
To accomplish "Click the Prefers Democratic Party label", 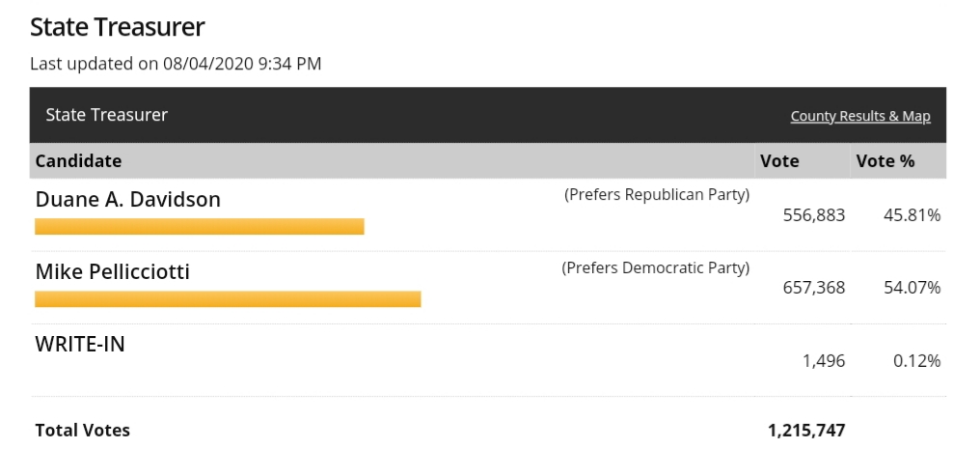I will (x=655, y=267).
